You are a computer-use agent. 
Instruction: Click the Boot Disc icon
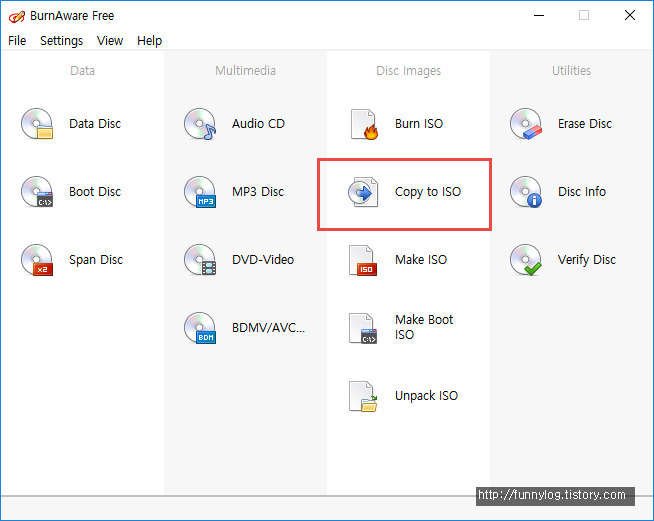pos(37,191)
